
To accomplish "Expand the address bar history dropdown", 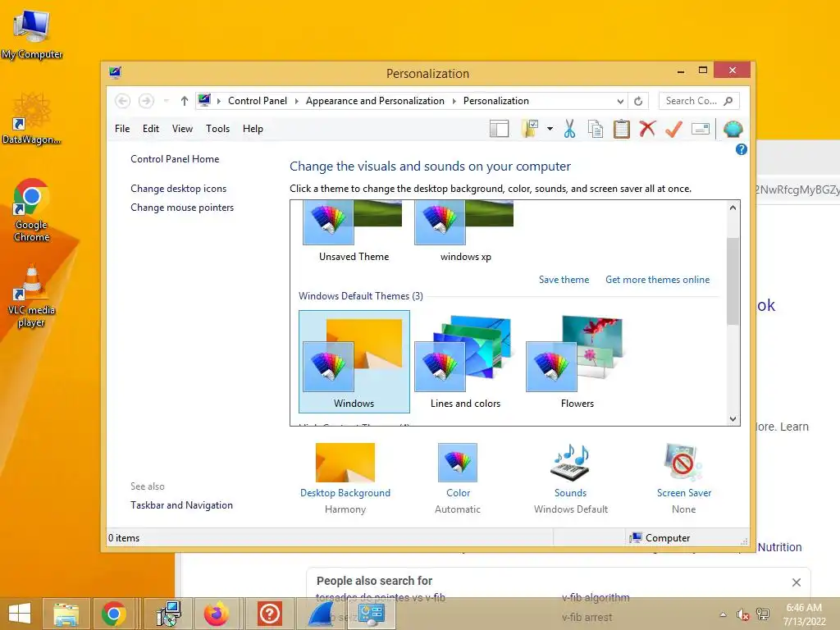I will point(620,101).
